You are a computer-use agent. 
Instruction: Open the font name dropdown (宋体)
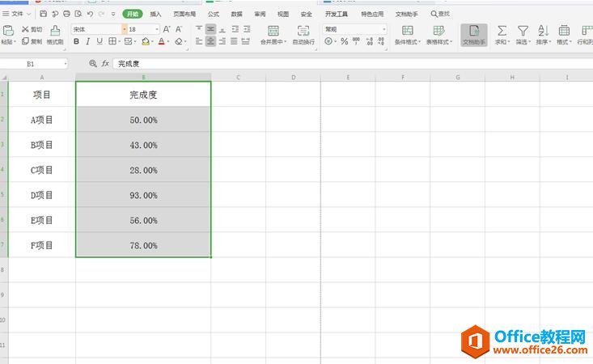(124, 29)
